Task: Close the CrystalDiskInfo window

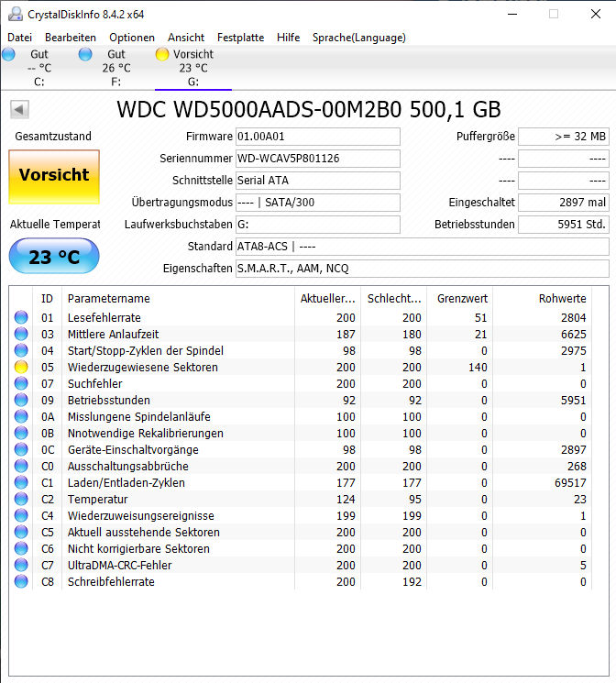Action: pyautogui.click(x=596, y=15)
